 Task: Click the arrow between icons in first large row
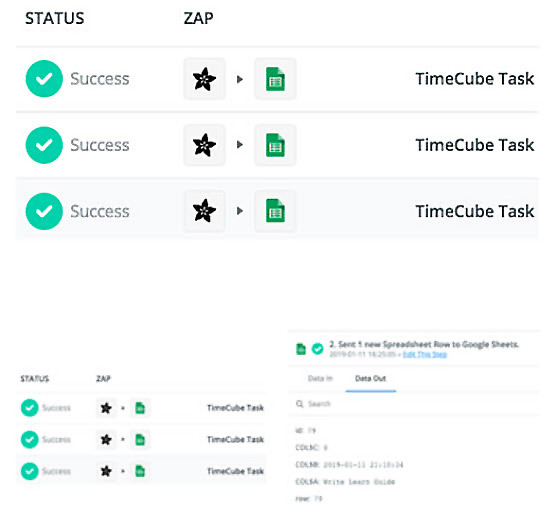click(x=240, y=79)
